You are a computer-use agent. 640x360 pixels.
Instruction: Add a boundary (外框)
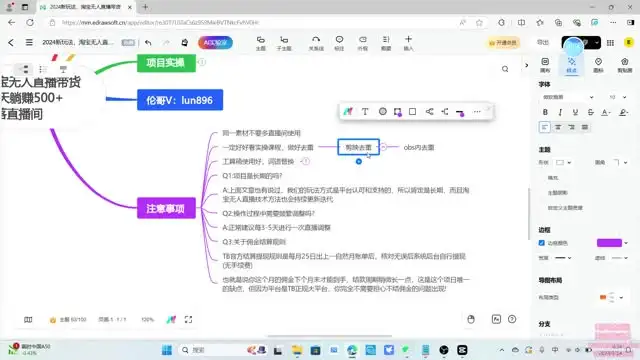[362, 43]
